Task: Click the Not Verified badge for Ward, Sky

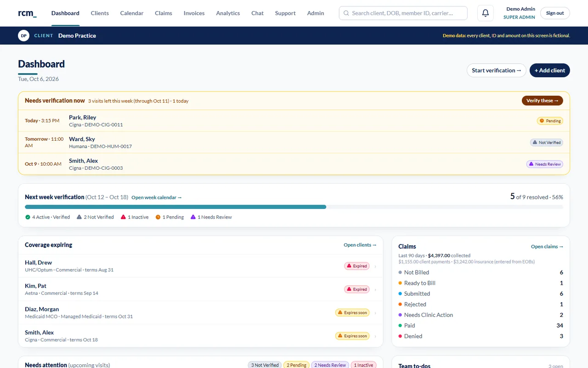Action: [547, 143]
